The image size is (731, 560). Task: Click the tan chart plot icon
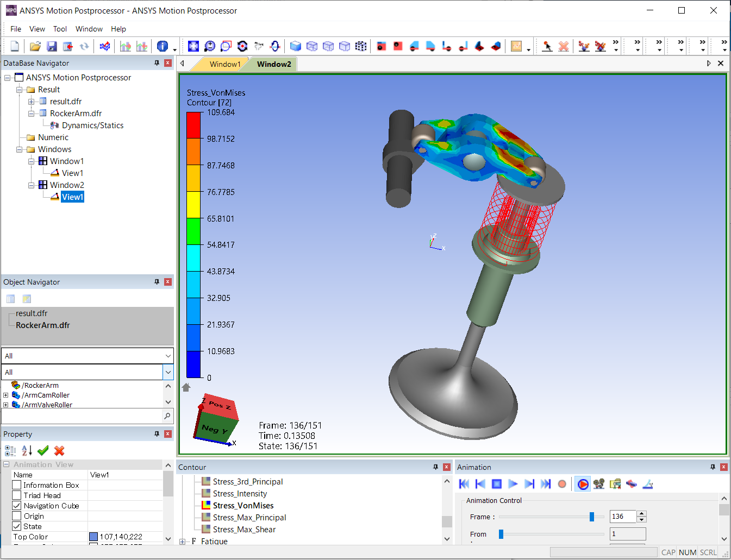coord(516,46)
